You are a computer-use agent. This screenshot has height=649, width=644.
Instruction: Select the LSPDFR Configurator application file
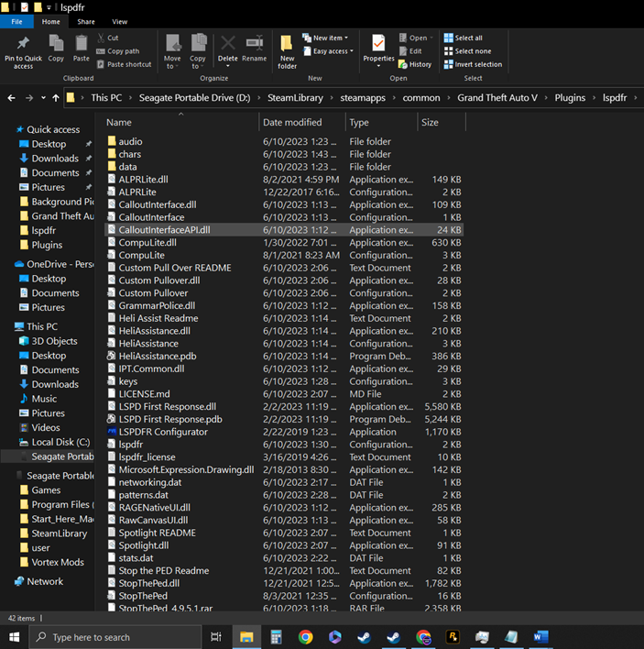coord(163,432)
